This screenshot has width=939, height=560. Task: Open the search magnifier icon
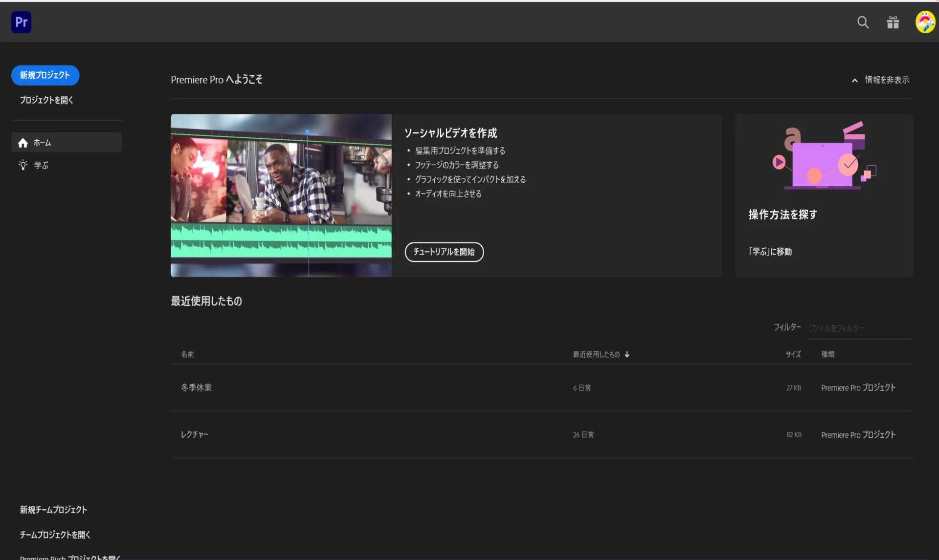point(863,22)
